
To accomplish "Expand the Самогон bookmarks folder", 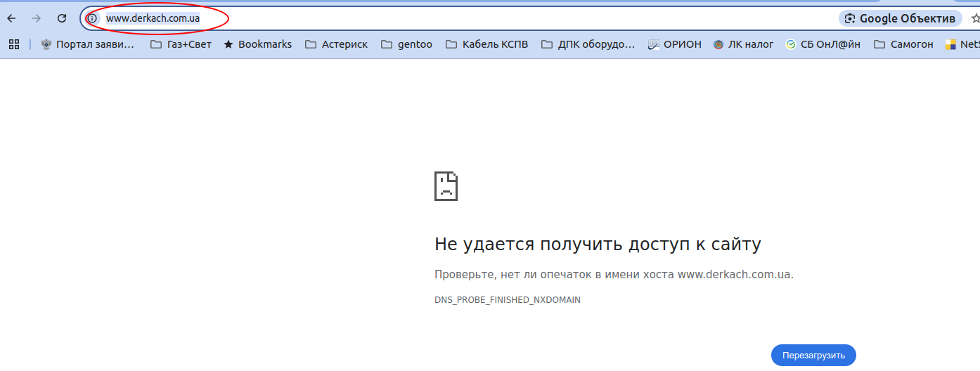I will click(x=903, y=44).
